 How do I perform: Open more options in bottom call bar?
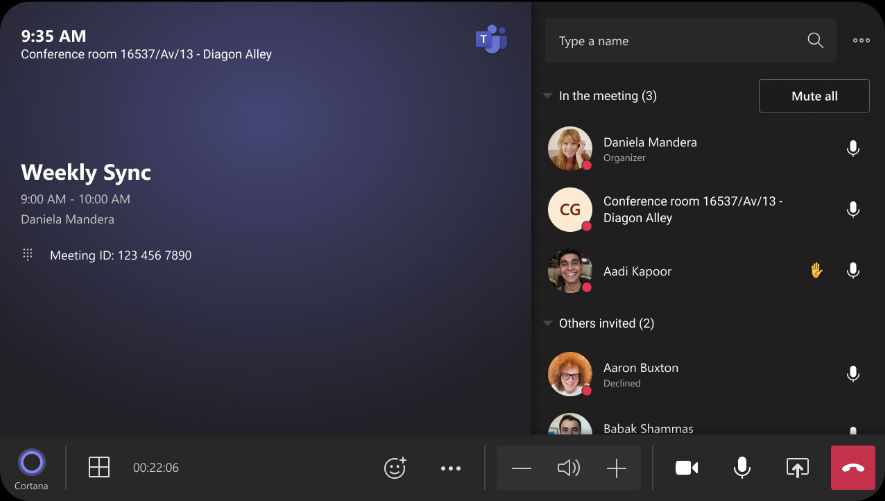click(x=451, y=467)
